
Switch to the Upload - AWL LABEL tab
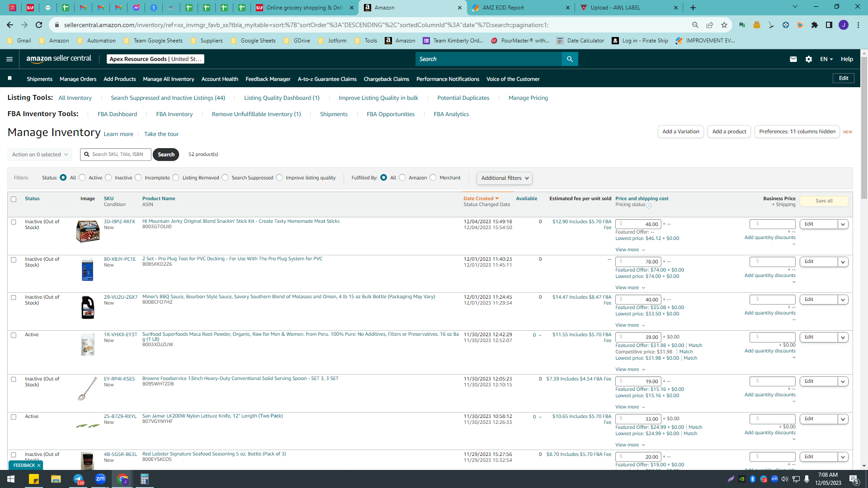tap(629, 8)
